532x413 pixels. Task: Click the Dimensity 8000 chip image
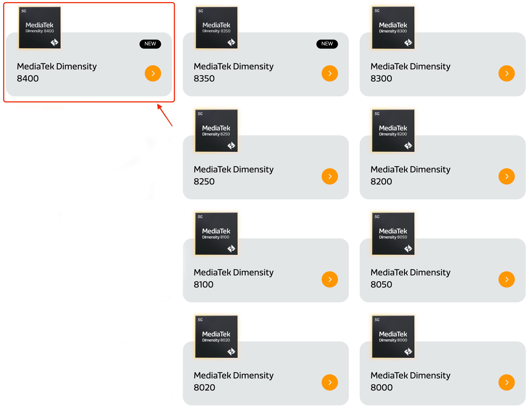coord(393,337)
